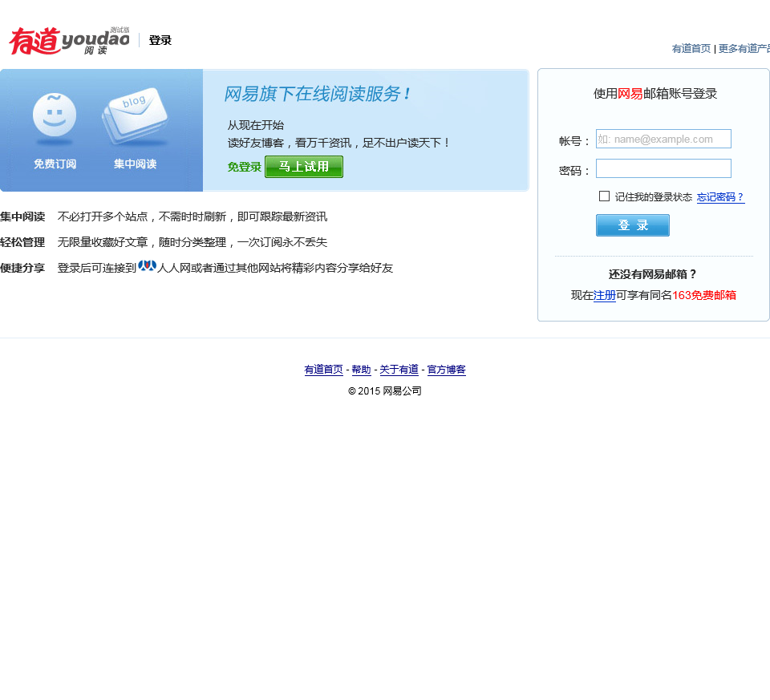Open 更多有道产品 link in header

(744, 49)
